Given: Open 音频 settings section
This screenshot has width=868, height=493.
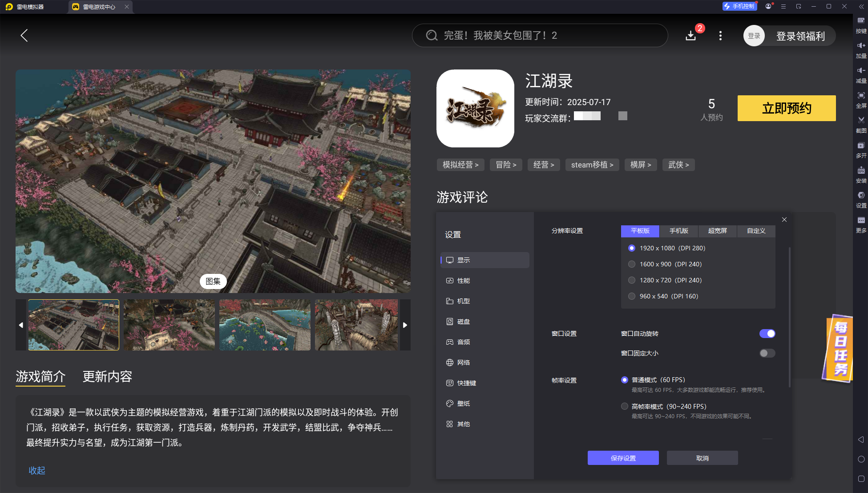Looking at the screenshot, I should 485,342.
